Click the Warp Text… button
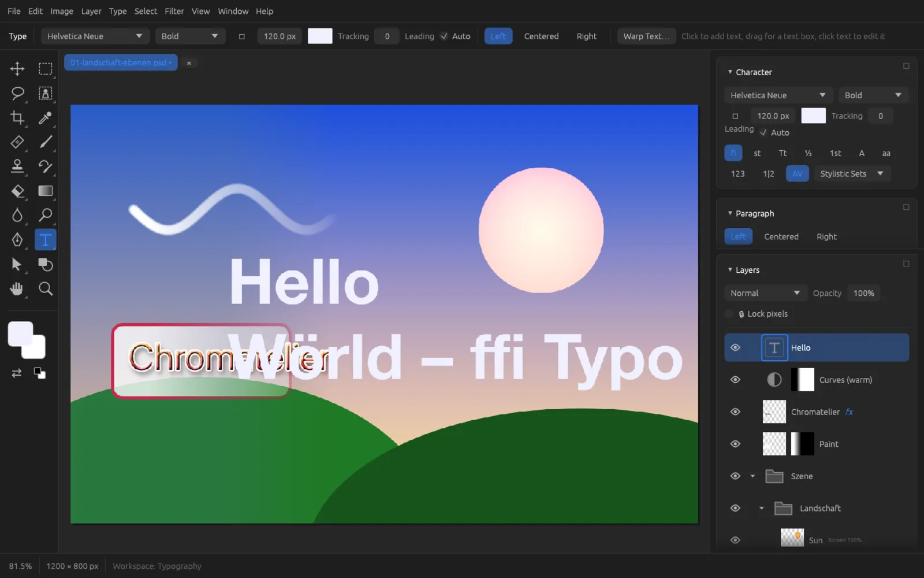Image resolution: width=924 pixels, height=578 pixels. pyautogui.click(x=646, y=36)
